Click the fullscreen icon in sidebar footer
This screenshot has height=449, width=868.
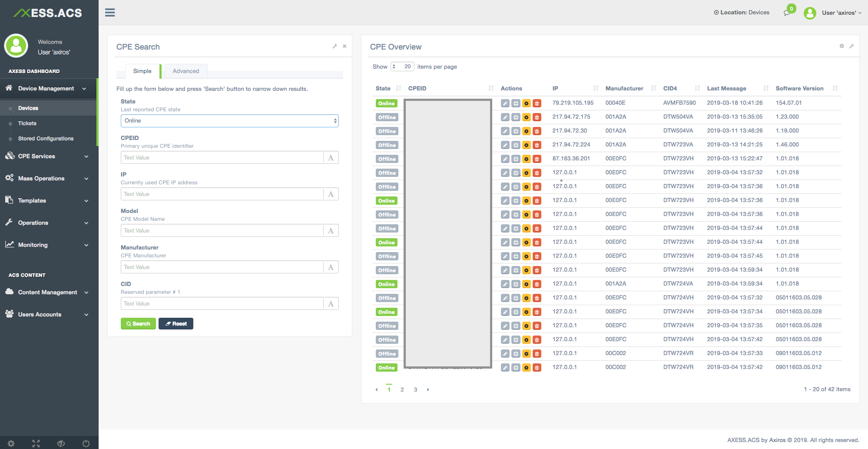click(36, 443)
